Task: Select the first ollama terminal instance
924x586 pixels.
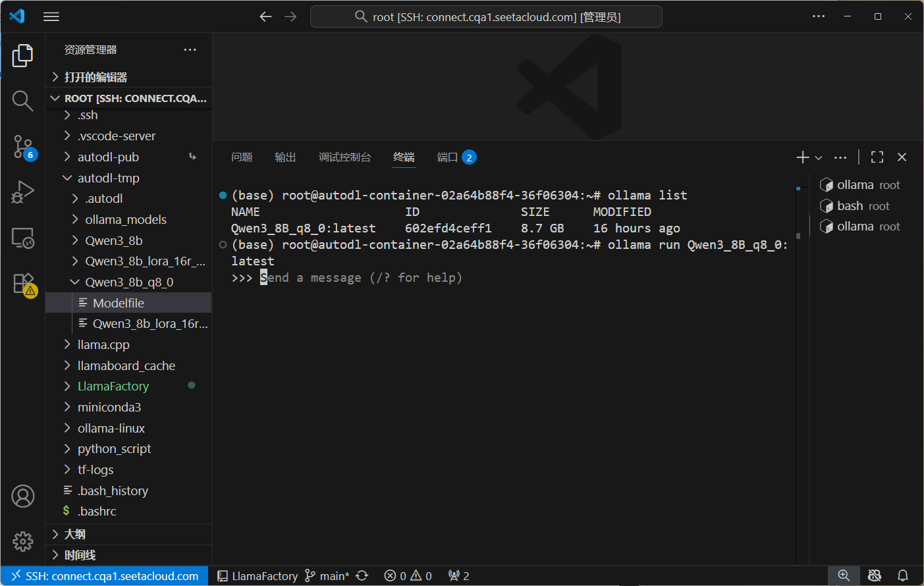Action: pyautogui.click(x=860, y=185)
